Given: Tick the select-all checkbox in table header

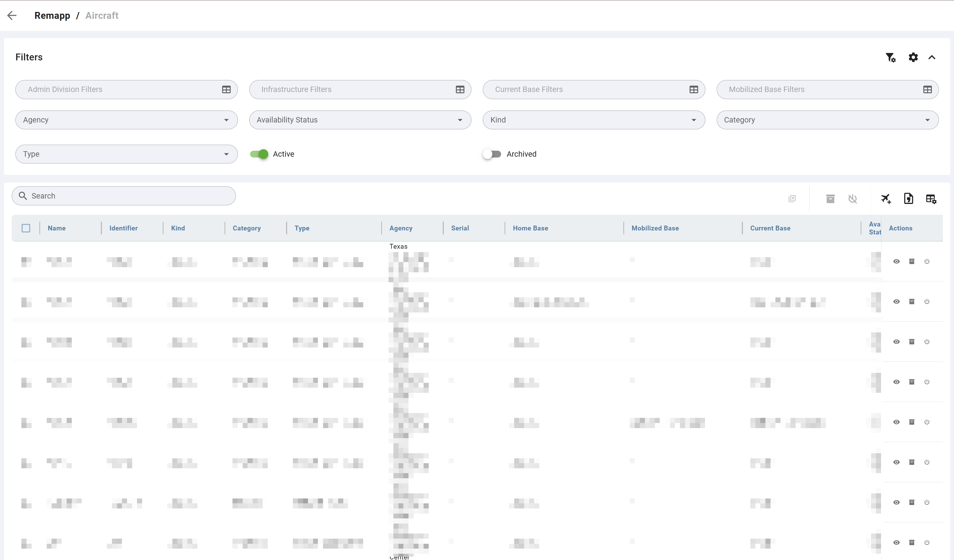Looking at the screenshot, I should click(26, 228).
